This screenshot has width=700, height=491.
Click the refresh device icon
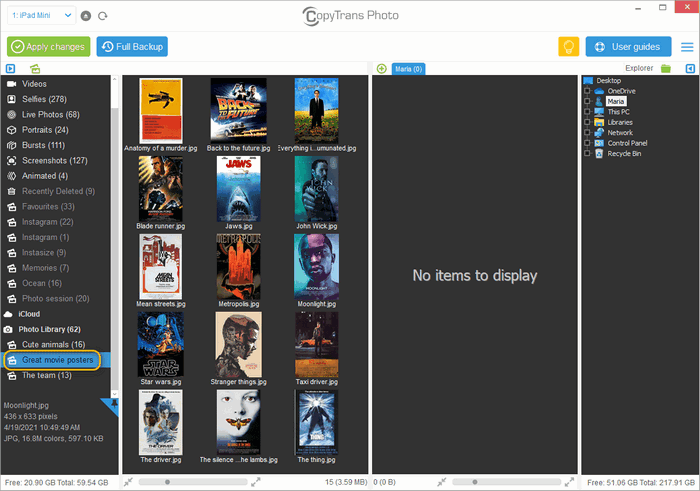click(x=103, y=16)
